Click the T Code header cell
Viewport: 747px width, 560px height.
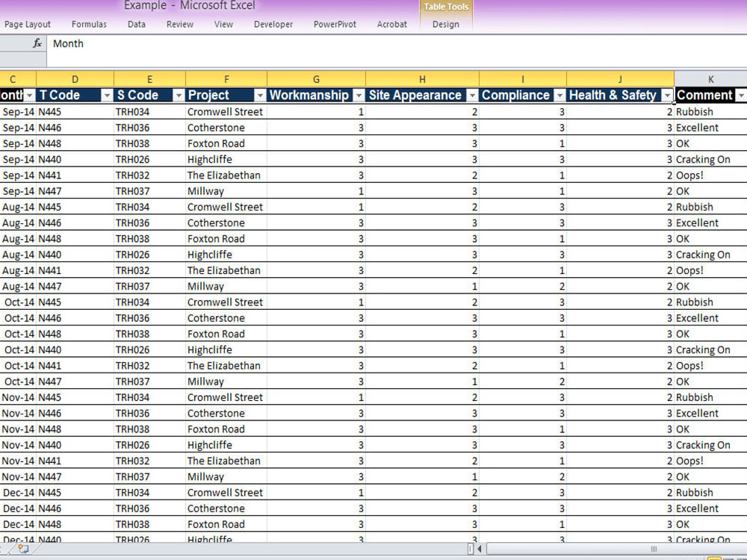click(x=75, y=96)
